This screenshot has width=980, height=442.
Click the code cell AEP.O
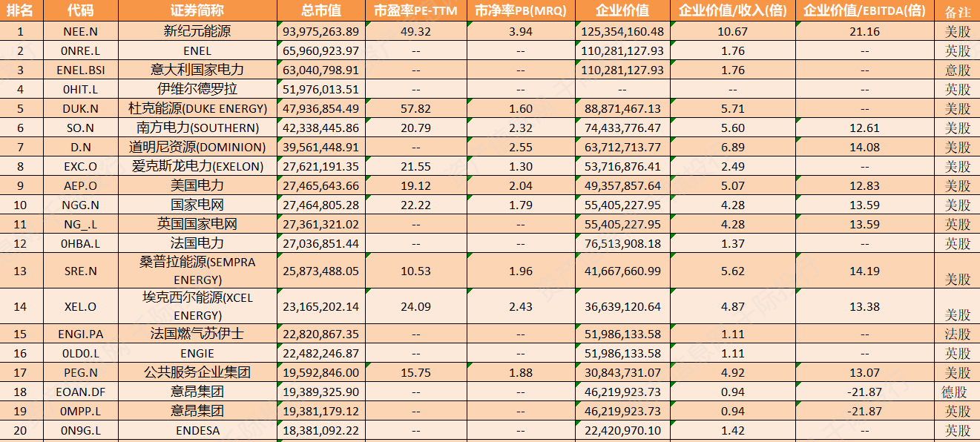point(81,185)
